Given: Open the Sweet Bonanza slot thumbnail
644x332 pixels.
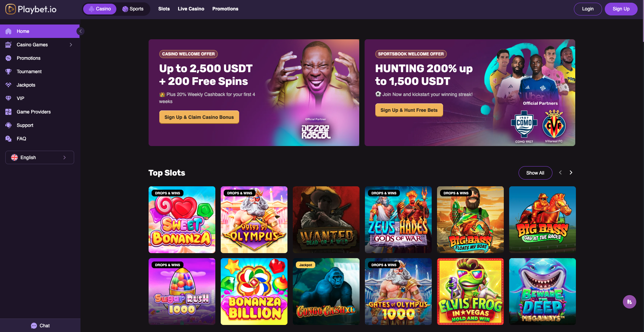Looking at the screenshot, I should [182, 220].
